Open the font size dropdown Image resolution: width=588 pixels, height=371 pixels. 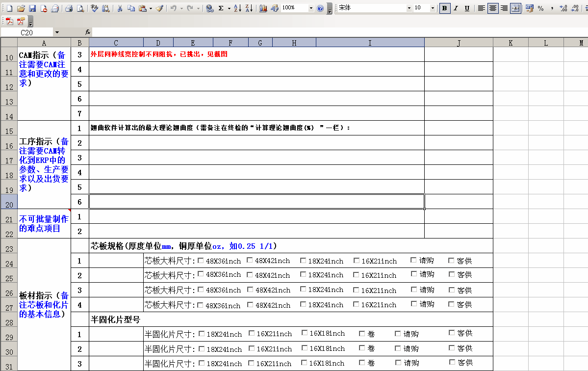[x=433, y=8]
